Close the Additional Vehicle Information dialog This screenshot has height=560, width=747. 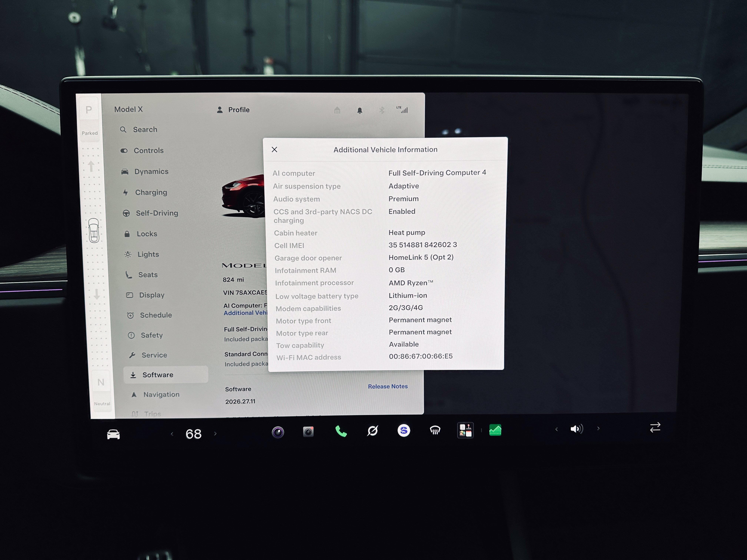click(x=275, y=149)
